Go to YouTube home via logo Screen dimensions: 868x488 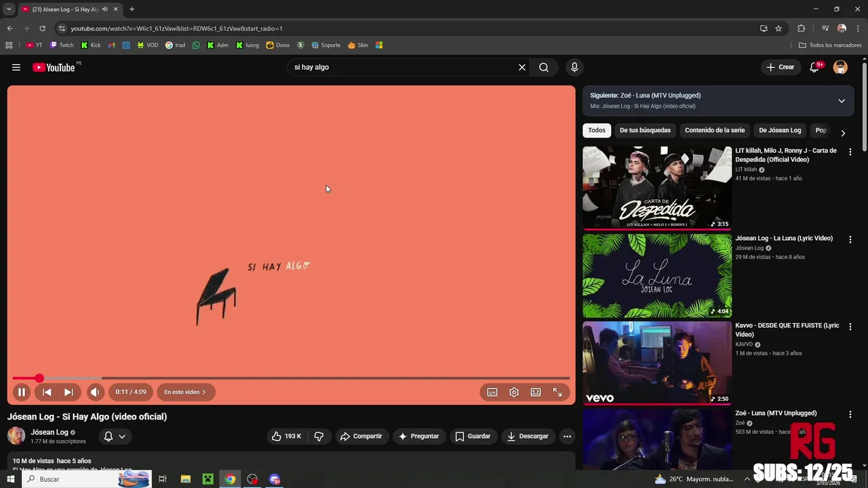(x=54, y=67)
